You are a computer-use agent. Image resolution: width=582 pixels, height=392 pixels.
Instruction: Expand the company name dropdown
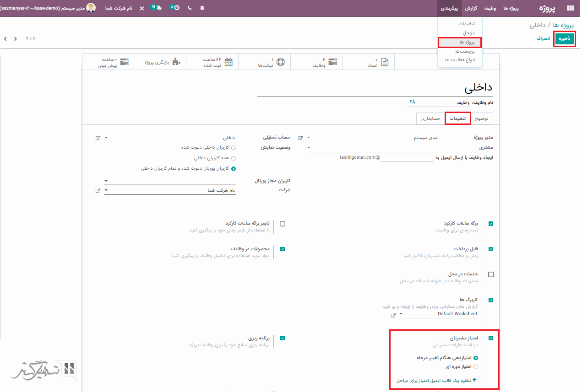pos(106,190)
